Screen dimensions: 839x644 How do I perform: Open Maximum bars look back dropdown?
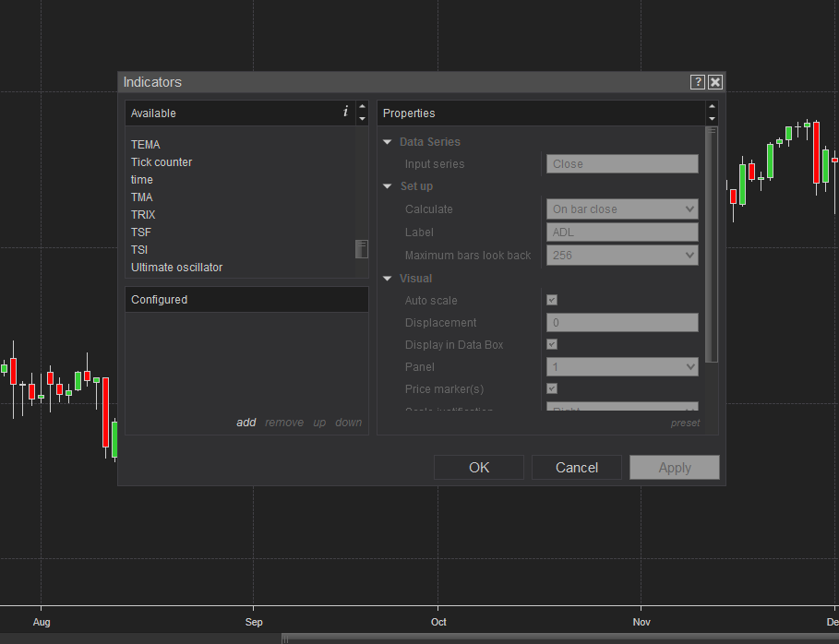coord(622,256)
